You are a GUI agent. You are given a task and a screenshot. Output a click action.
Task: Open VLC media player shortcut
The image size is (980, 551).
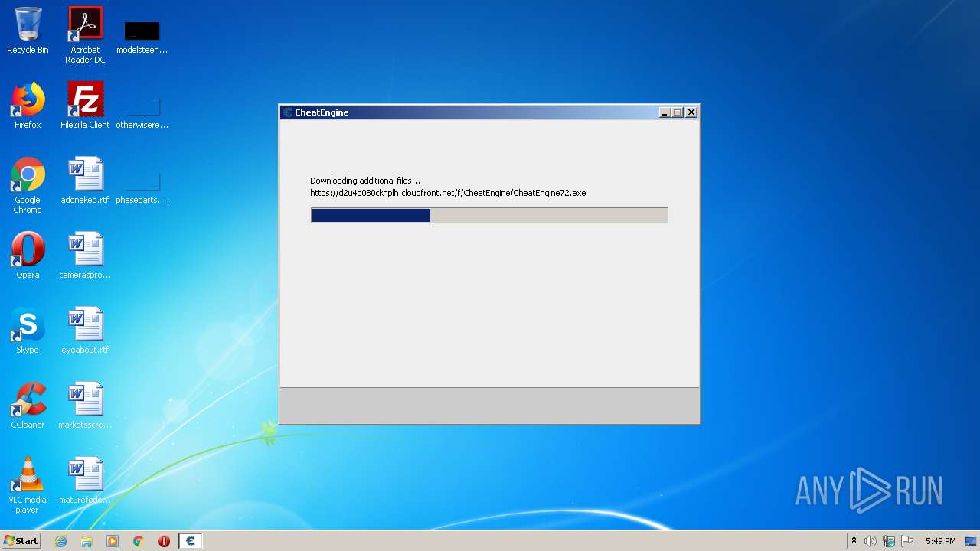pyautogui.click(x=28, y=486)
